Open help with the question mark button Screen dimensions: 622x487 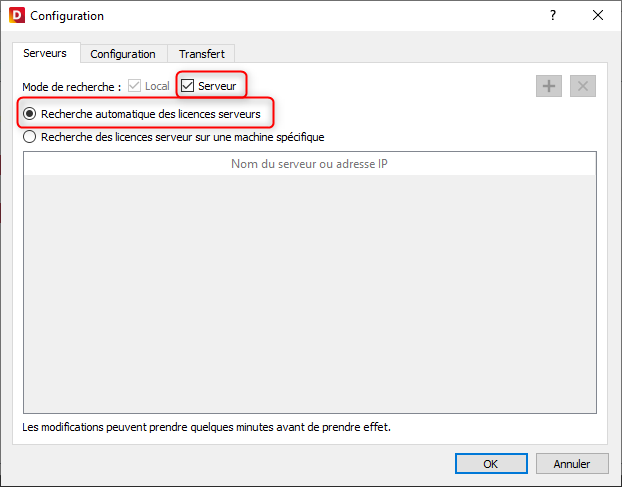point(553,15)
